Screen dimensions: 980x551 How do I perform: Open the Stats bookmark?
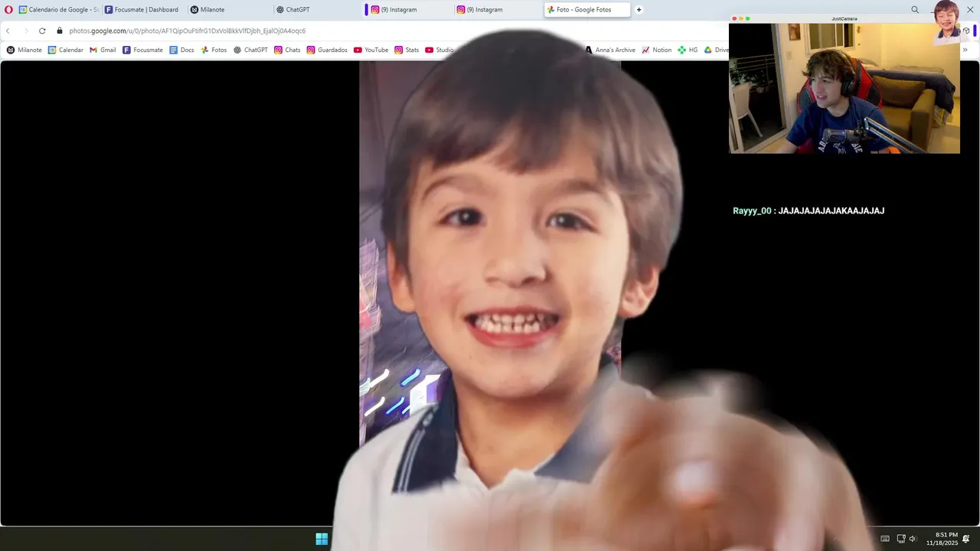point(407,50)
